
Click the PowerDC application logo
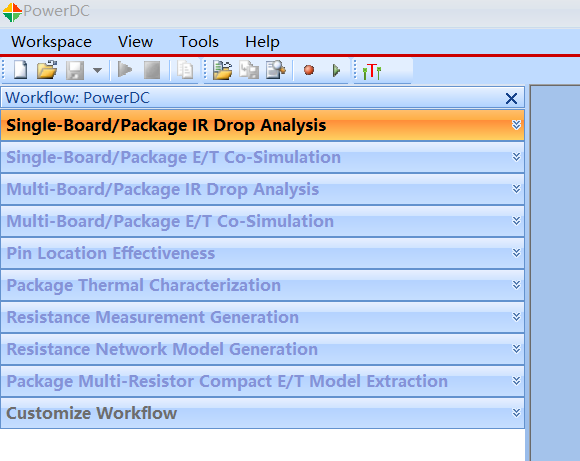pyautogui.click(x=12, y=12)
